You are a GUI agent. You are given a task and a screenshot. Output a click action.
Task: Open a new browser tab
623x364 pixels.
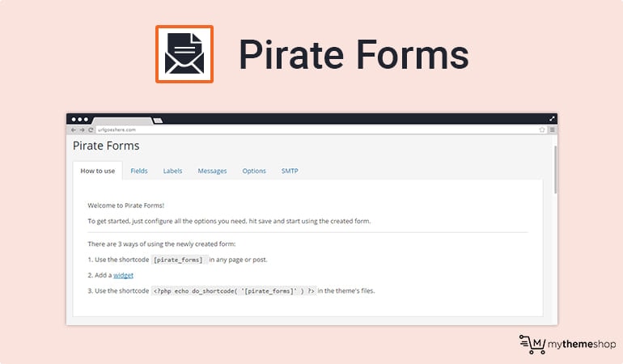coord(158,121)
